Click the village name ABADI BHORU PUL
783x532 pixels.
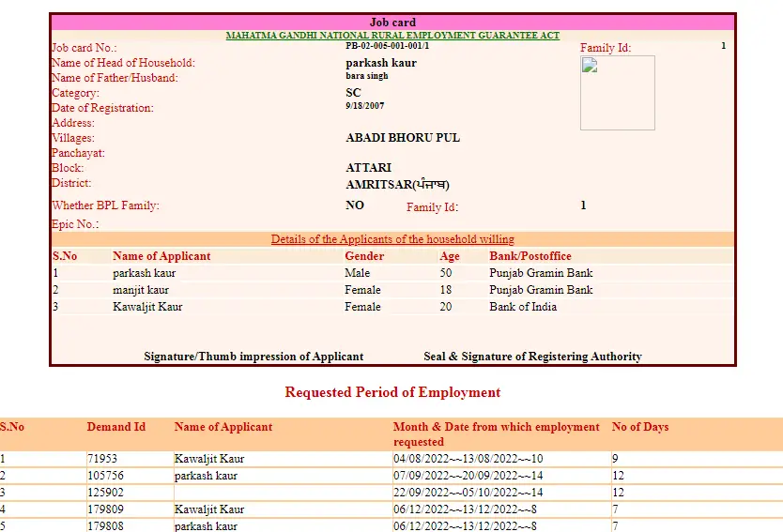point(403,138)
